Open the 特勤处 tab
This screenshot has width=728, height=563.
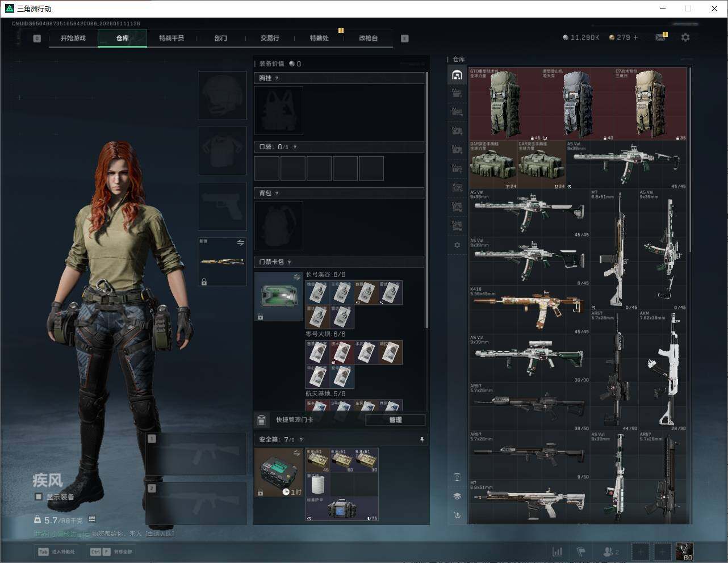click(319, 38)
